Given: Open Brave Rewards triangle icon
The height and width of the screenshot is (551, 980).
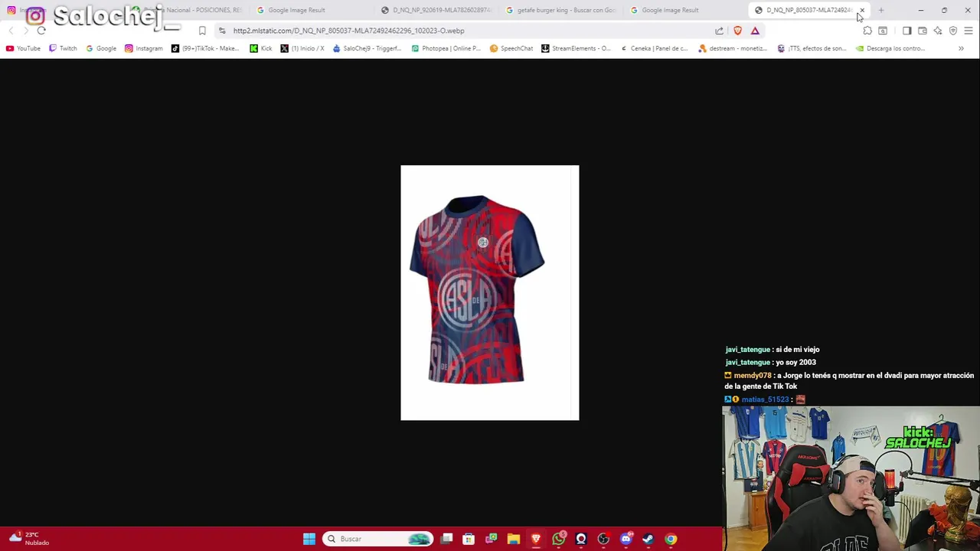Looking at the screenshot, I should 755,31.
